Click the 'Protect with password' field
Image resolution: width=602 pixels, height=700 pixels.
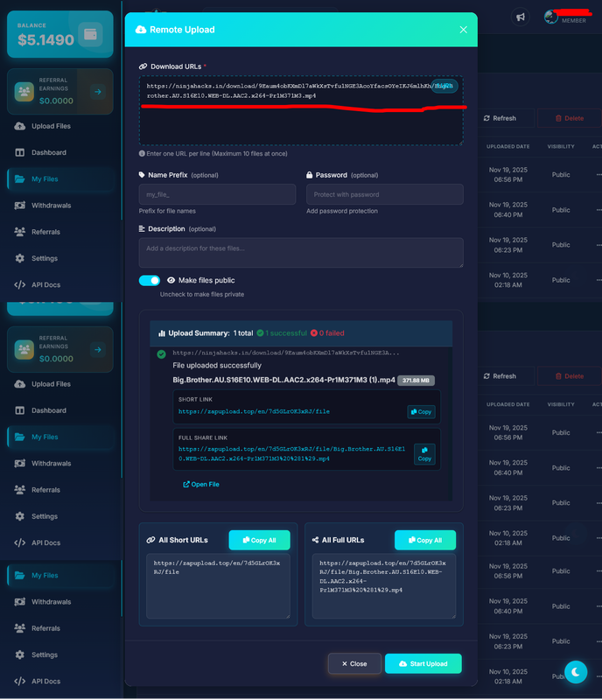[x=385, y=194]
